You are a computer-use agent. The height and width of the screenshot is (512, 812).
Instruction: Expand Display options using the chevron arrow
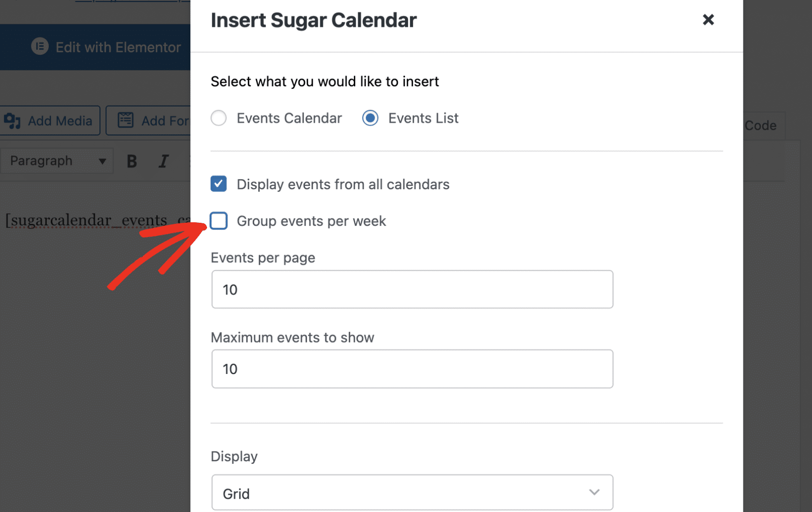[594, 492]
